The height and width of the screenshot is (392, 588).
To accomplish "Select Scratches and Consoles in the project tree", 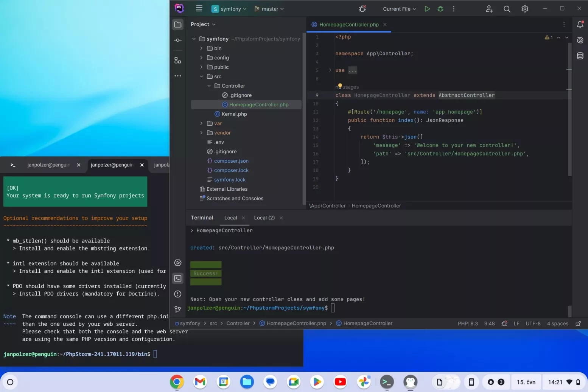I will 235,199.
